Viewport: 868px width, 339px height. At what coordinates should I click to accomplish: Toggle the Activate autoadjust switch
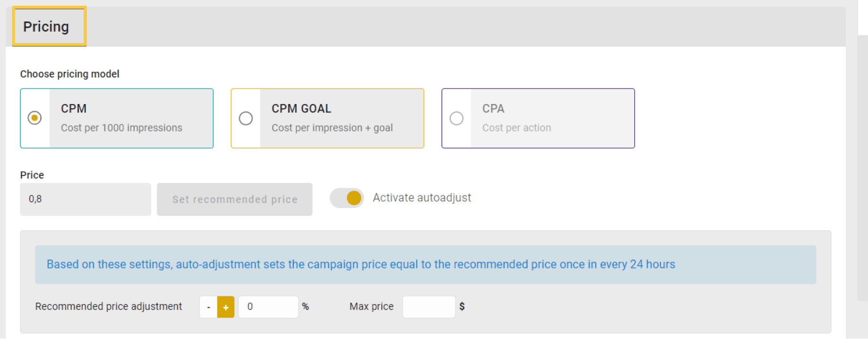347,198
